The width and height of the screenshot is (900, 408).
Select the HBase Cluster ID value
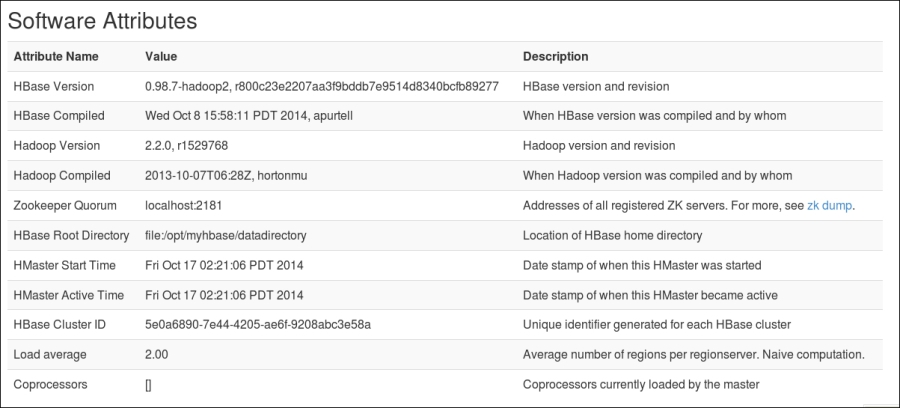tap(258, 325)
